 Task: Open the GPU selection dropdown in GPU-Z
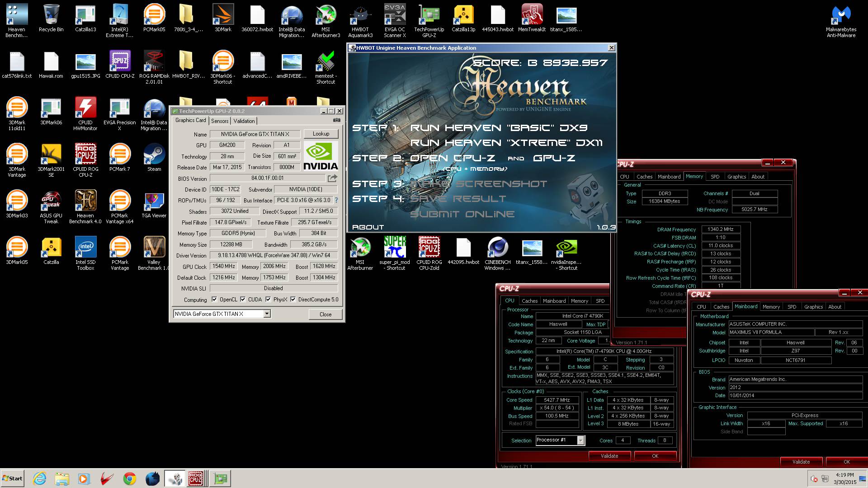click(x=267, y=314)
